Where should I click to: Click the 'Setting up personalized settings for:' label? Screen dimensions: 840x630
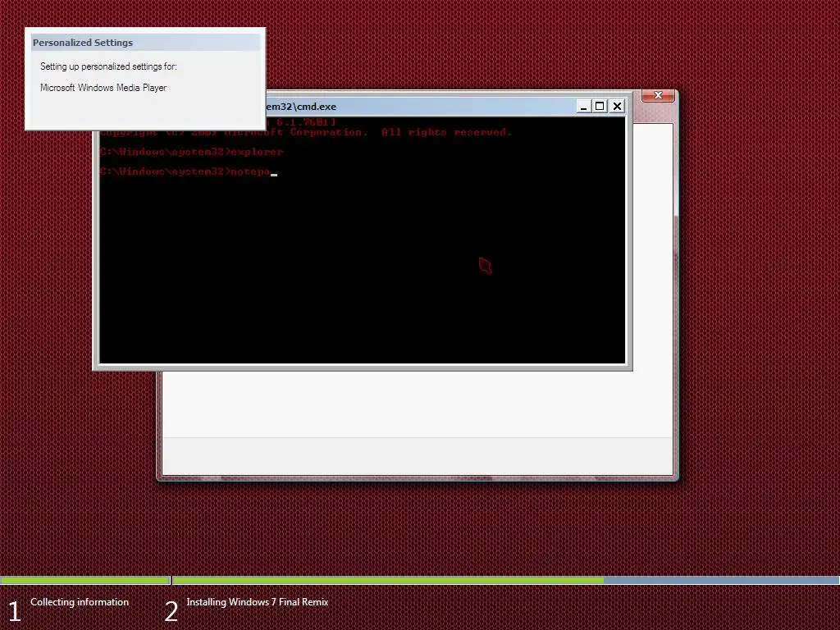(109, 66)
